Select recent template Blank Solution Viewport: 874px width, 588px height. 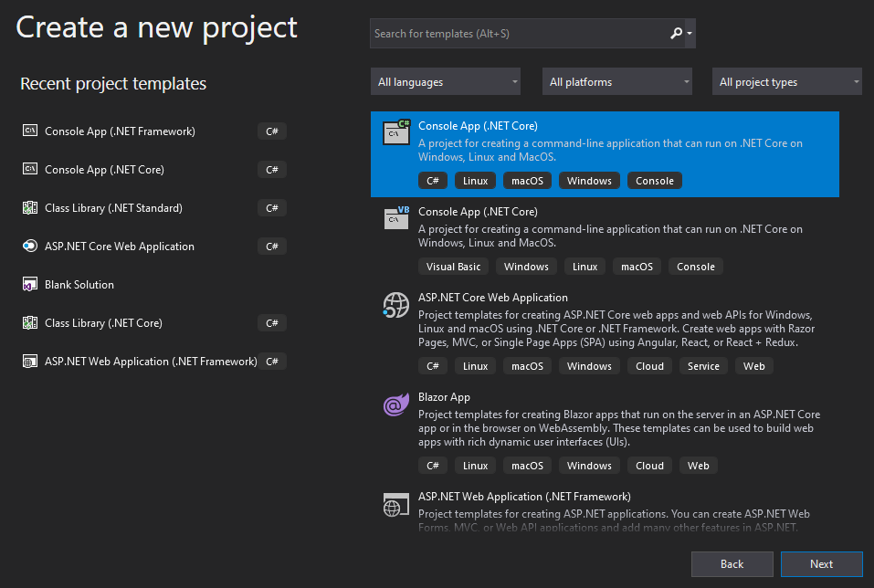pyautogui.click(x=79, y=285)
